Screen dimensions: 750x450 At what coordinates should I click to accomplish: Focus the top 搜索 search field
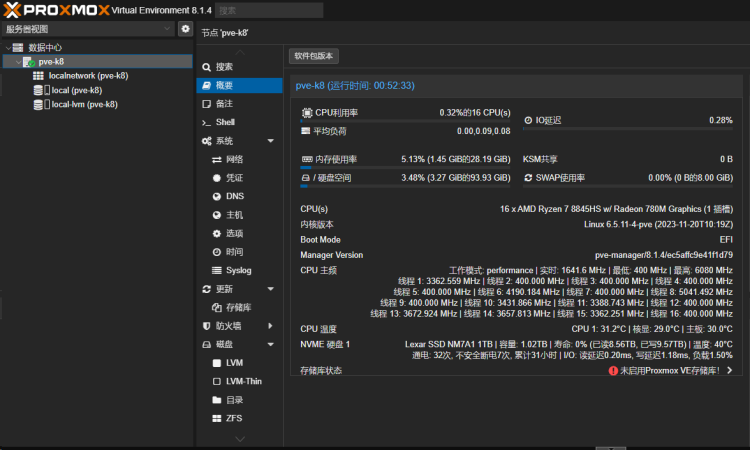[269, 10]
